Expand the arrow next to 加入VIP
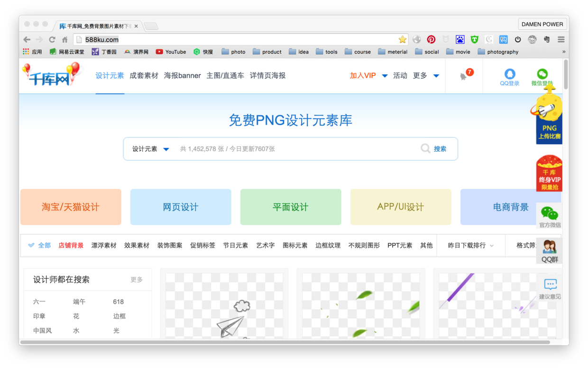 click(x=385, y=76)
